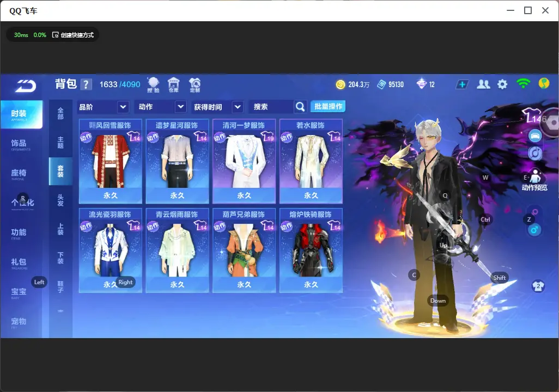559x392 pixels.
Task: Select the 时装 apparel tab
Action: point(21,114)
